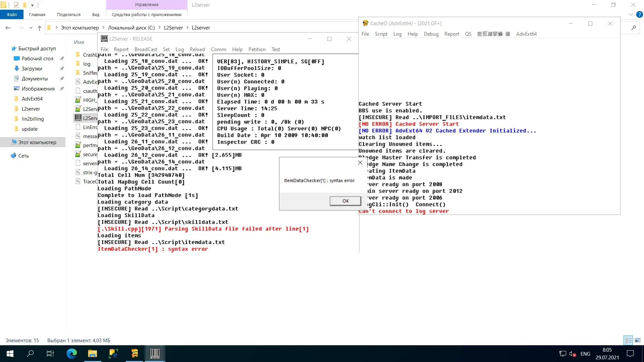Open AdvExt64 menu in CacheD window

(526, 34)
